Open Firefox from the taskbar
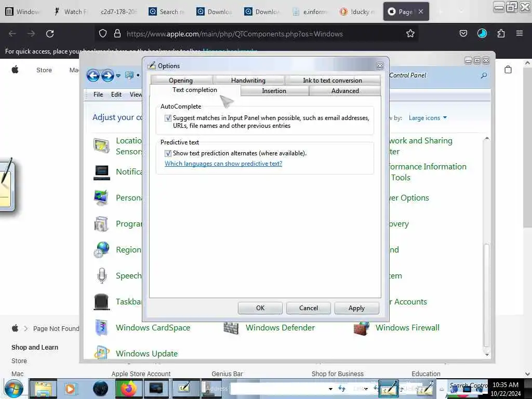 point(129,389)
